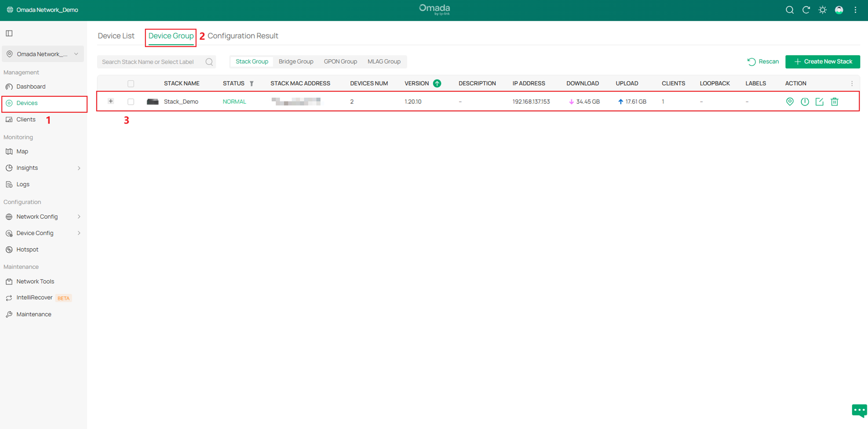This screenshot has width=868, height=429.
Task: Select the Bridge Group tab
Action: pyautogui.click(x=296, y=61)
